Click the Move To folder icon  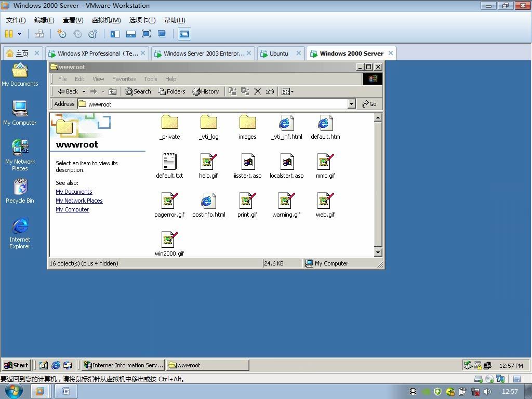coord(233,91)
